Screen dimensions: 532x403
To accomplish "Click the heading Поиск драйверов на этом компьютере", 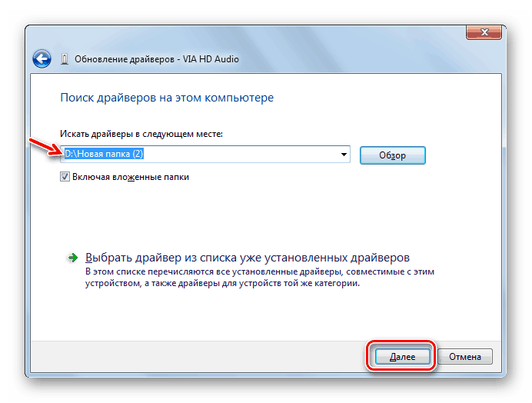I will coord(167,98).
